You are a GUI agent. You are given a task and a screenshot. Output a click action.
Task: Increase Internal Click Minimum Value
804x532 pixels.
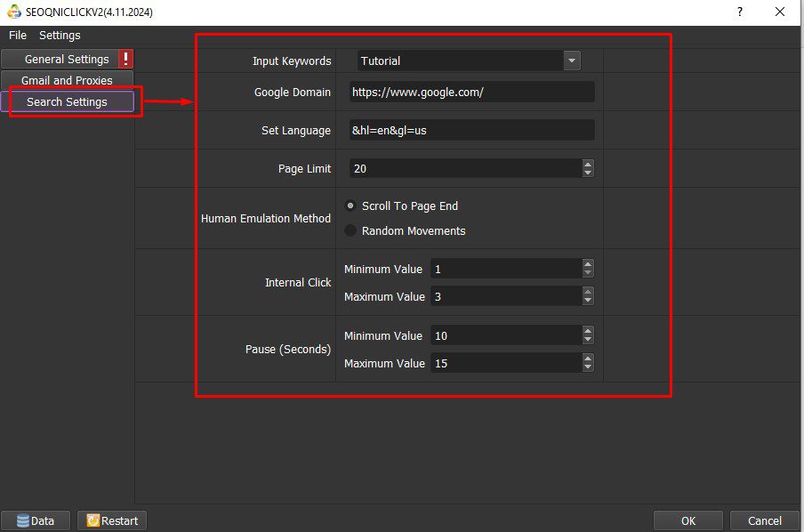click(x=588, y=264)
